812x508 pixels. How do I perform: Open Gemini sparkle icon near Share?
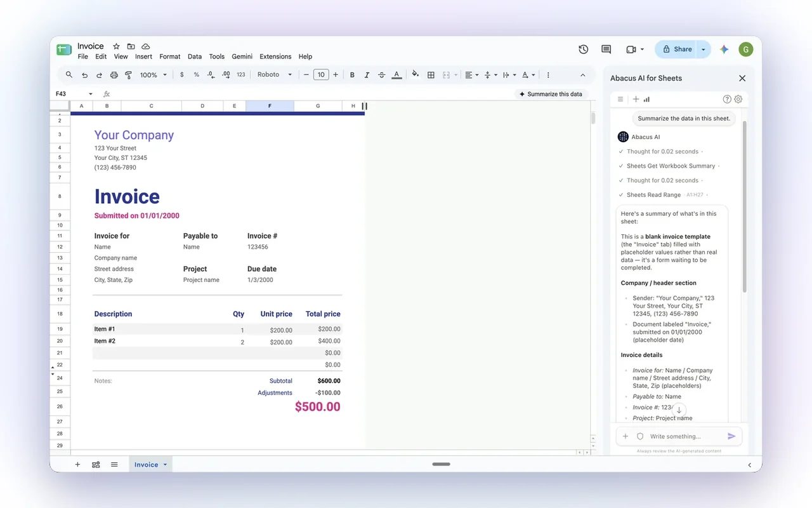(x=724, y=50)
